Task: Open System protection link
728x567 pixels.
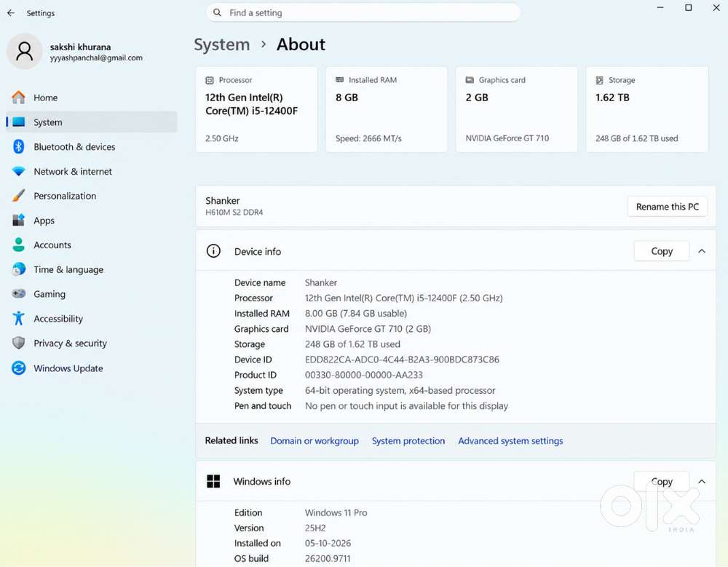Action: pyautogui.click(x=408, y=440)
